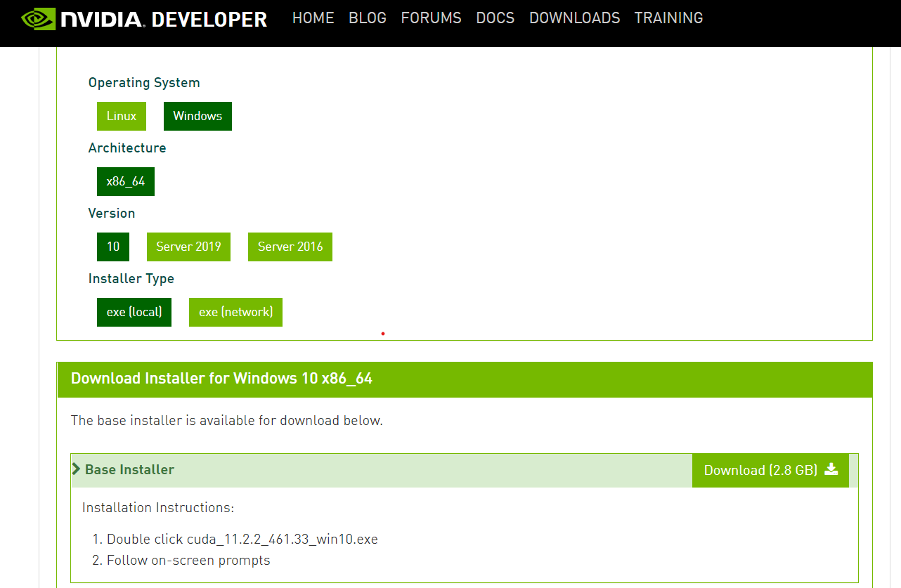
Task: Click the 'base installer is available' sentence
Action: click(x=227, y=421)
